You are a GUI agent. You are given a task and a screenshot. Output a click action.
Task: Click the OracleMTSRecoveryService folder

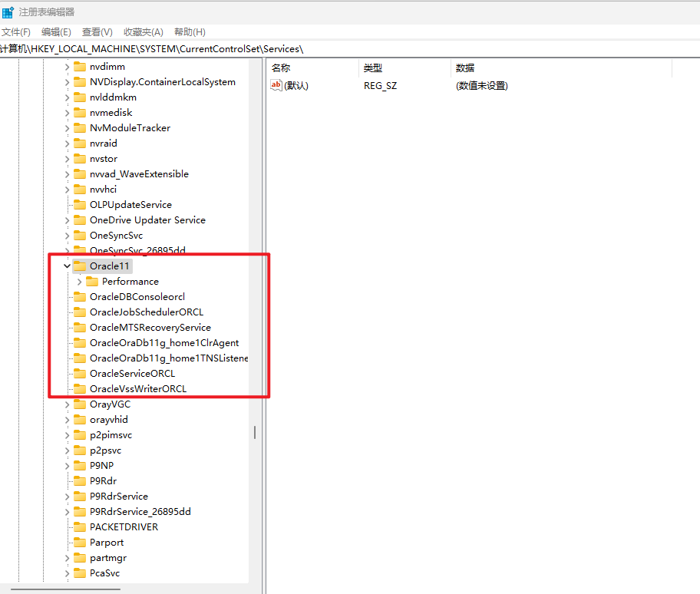pyautogui.click(x=147, y=327)
